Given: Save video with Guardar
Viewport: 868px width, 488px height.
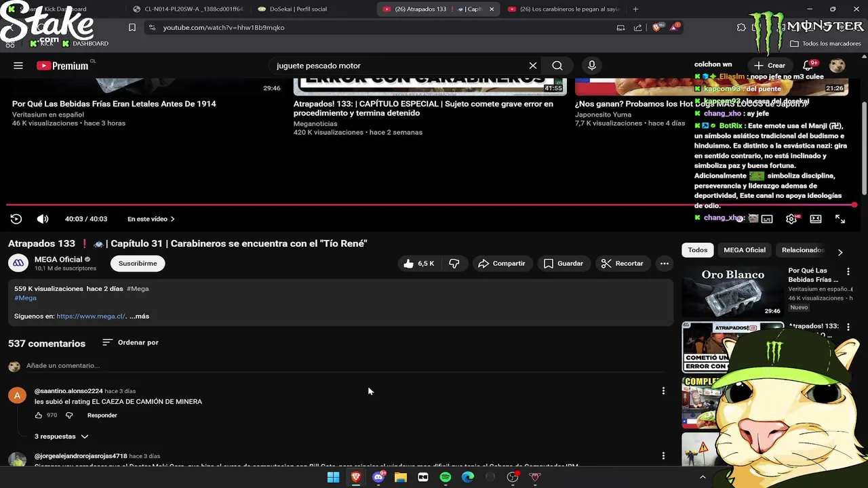Looking at the screenshot, I should point(564,264).
